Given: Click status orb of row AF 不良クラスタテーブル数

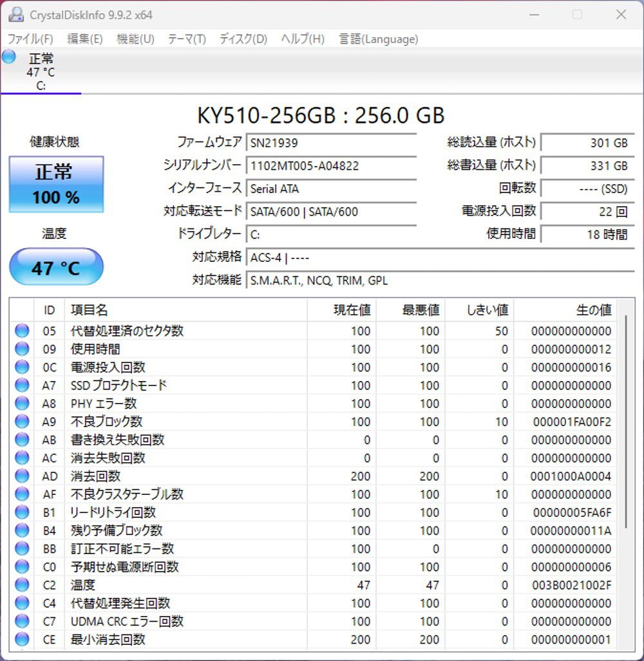Looking at the screenshot, I should coord(22,494).
